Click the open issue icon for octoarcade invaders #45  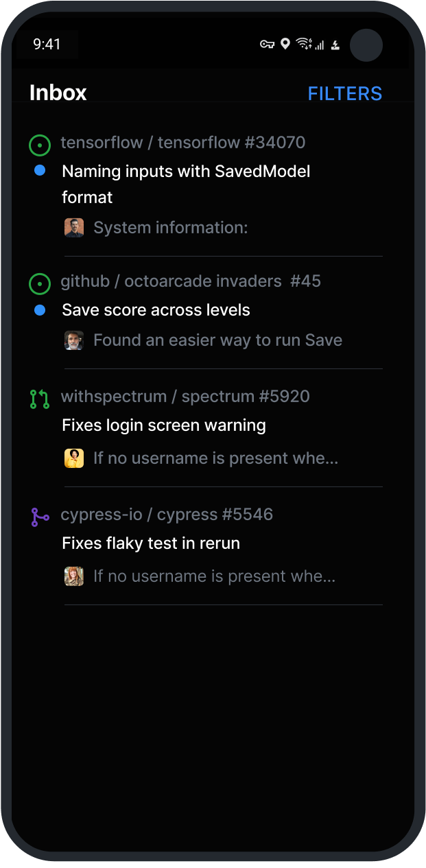(40, 283)
